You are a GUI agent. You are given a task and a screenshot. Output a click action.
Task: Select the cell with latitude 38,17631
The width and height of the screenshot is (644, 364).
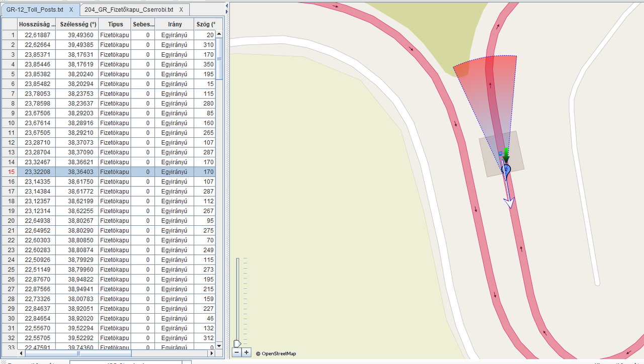click(76, 54)
